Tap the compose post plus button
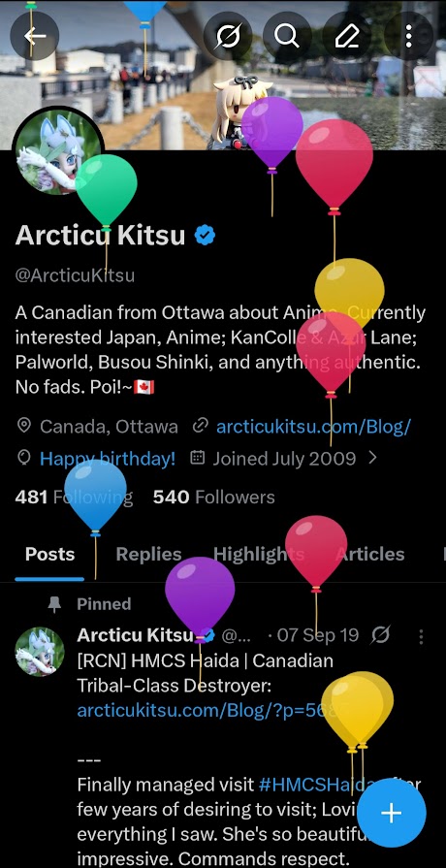446x868 pixels. click(x=391, y=813)
